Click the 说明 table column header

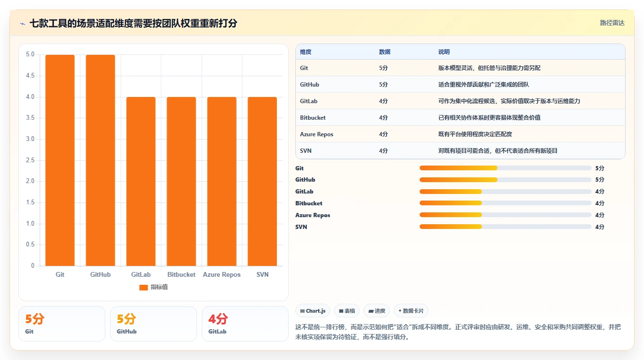444,52
